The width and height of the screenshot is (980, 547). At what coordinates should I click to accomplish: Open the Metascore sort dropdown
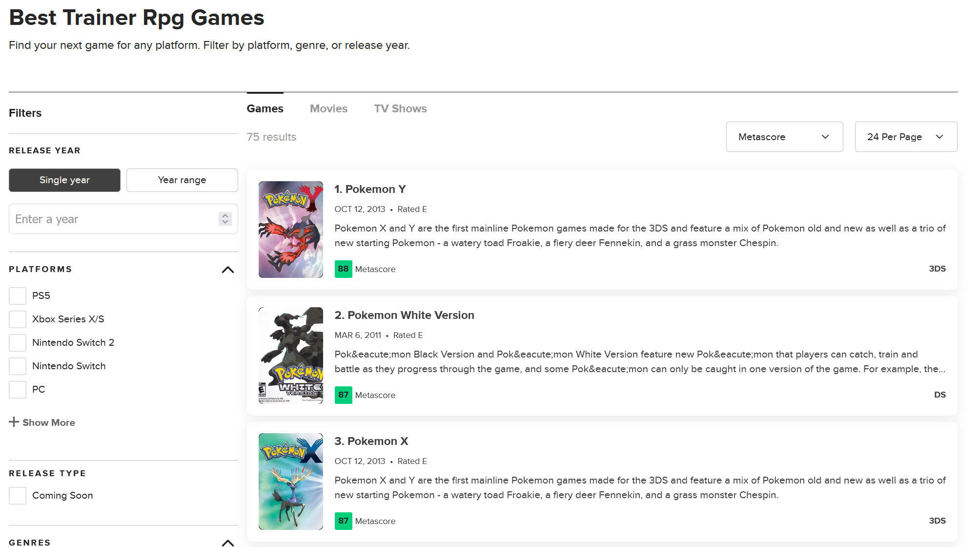[x=784, y=137]
